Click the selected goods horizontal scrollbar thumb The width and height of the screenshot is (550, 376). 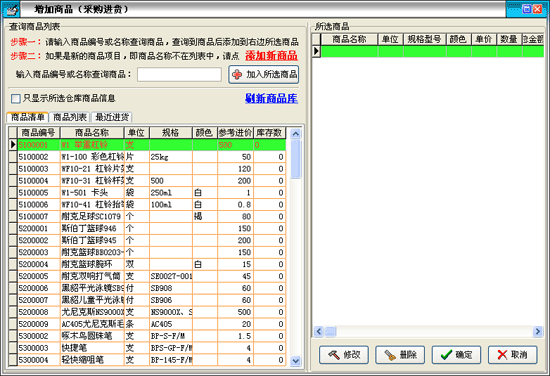click(x=330, y=331)
